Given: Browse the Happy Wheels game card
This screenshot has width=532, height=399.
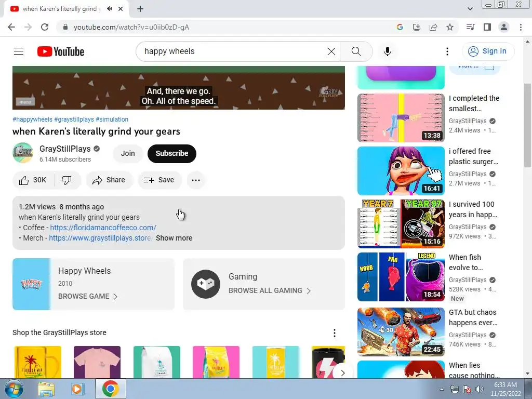Looking at the screenshot, I should coord(94,284).
